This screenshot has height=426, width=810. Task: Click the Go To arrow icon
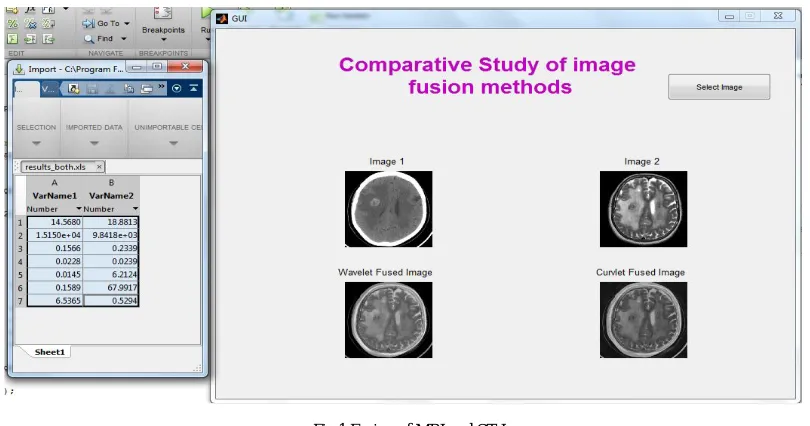tap(88, 23)
